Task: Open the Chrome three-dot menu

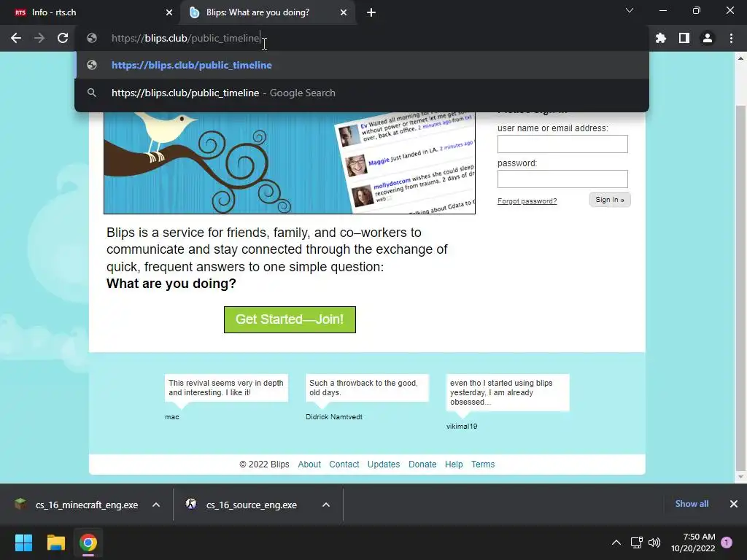Action: click(x=731, y=38)
